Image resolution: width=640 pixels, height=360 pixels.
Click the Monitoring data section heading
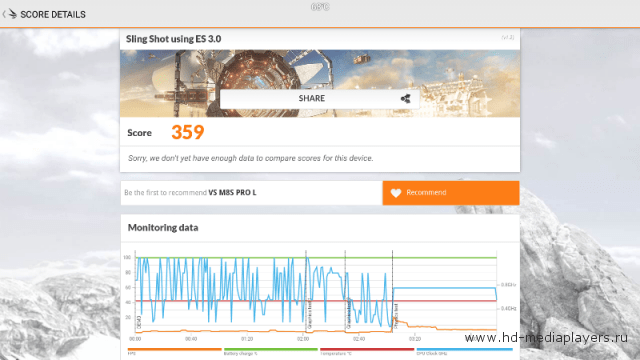(163, 228)
